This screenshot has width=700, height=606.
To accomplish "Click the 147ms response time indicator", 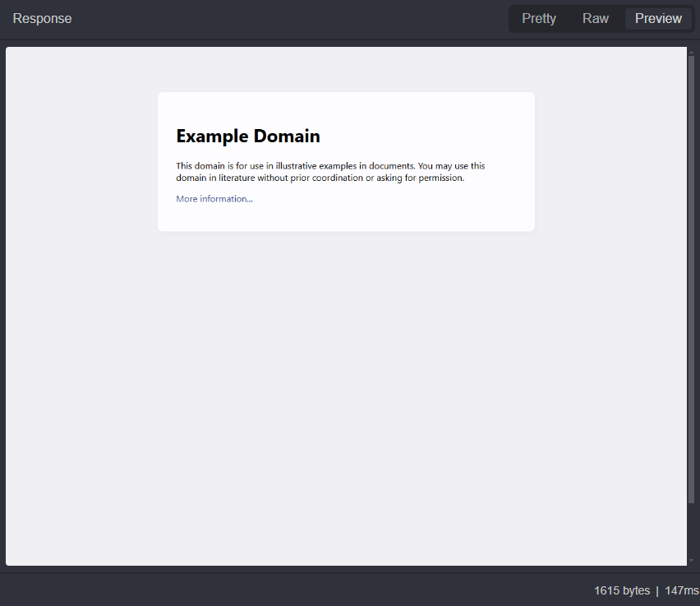I will pos(681,590).
